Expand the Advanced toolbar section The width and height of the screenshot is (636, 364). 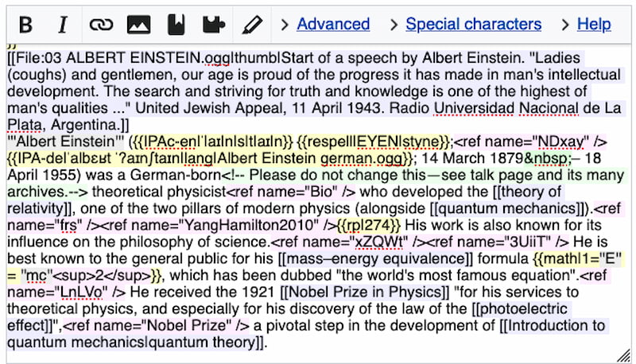pyautogui.click(x=333, y=25)
